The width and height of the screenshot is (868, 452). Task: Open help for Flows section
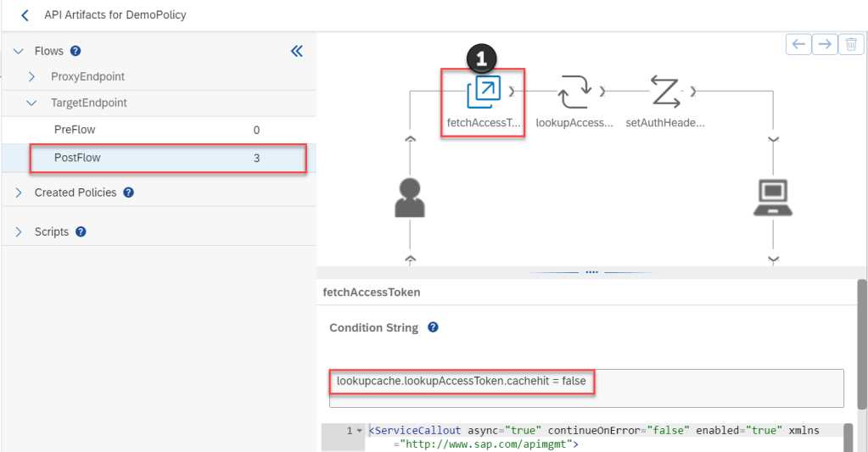point(76,51)
